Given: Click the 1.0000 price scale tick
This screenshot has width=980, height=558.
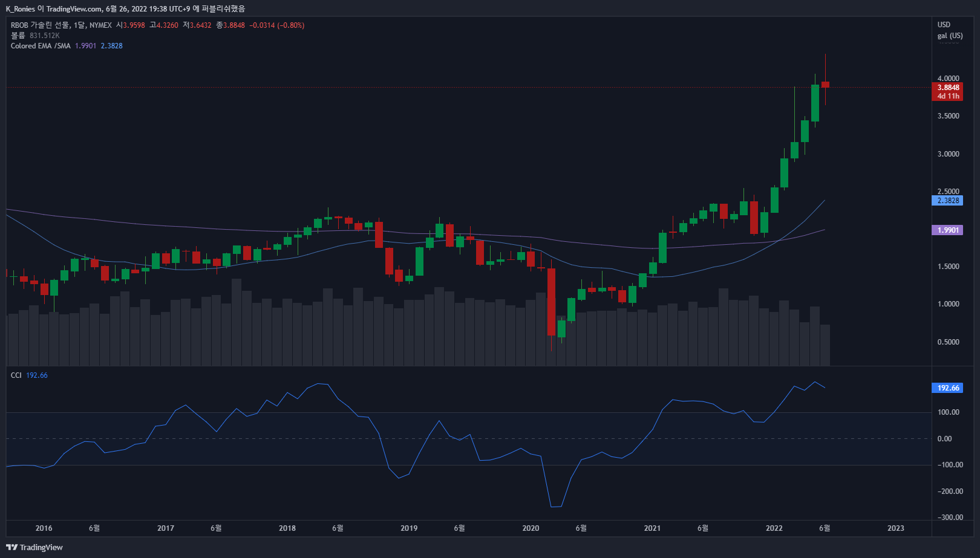Looking at the screenshot, I should pos(948,304).
